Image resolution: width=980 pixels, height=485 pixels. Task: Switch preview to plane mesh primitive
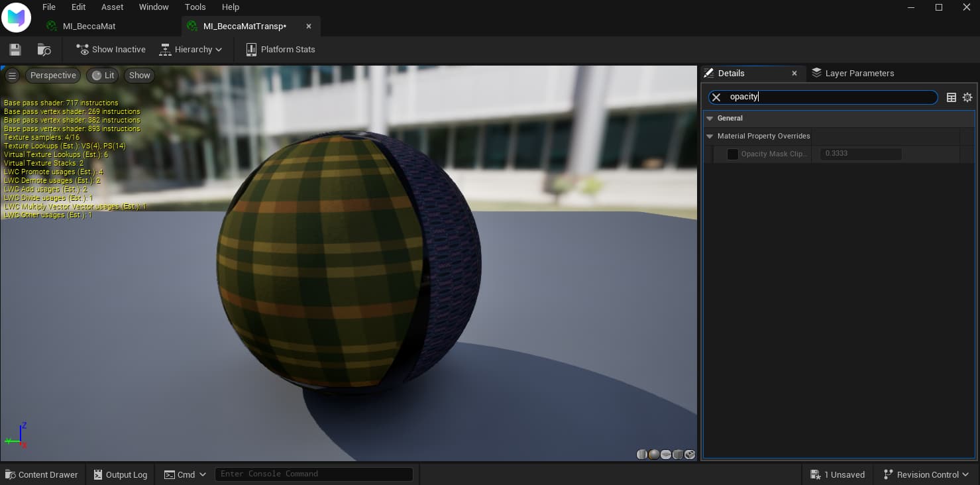pyautogui.click(x=666, y=455)
